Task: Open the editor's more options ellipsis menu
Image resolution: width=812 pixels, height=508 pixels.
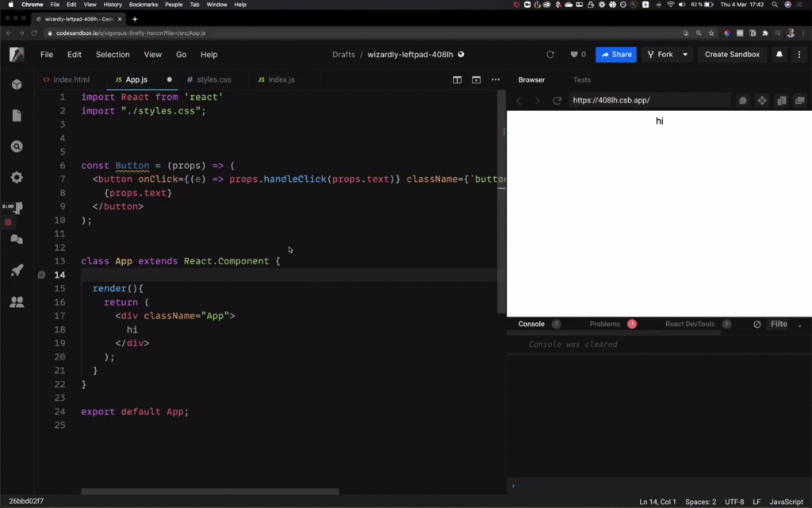Action: pos(496,79)
